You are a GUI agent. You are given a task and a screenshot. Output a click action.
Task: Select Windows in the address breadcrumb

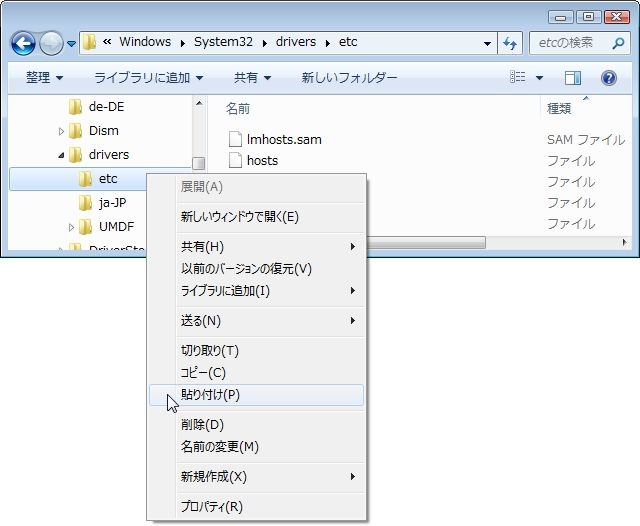tap(145, 42)
